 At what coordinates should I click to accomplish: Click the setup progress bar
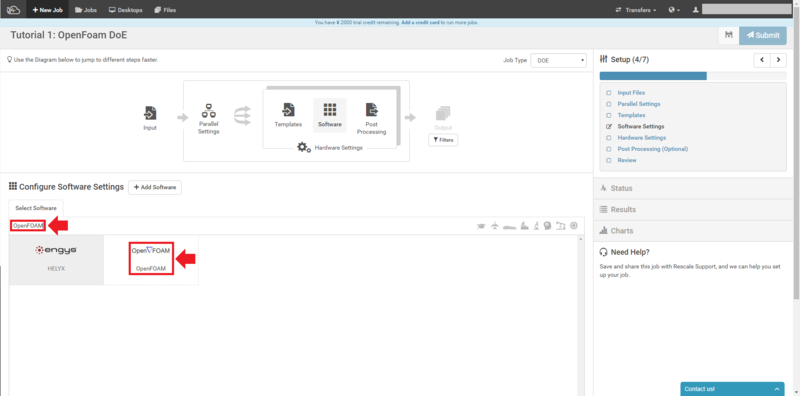pyautogui.click(x=693, y=76)
